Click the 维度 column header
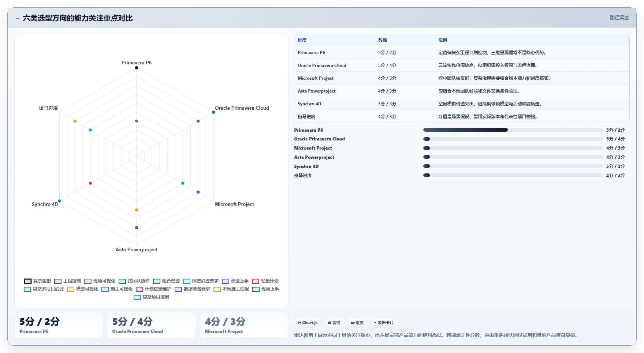This screenshot has width=644, height=353. point(302,40)
